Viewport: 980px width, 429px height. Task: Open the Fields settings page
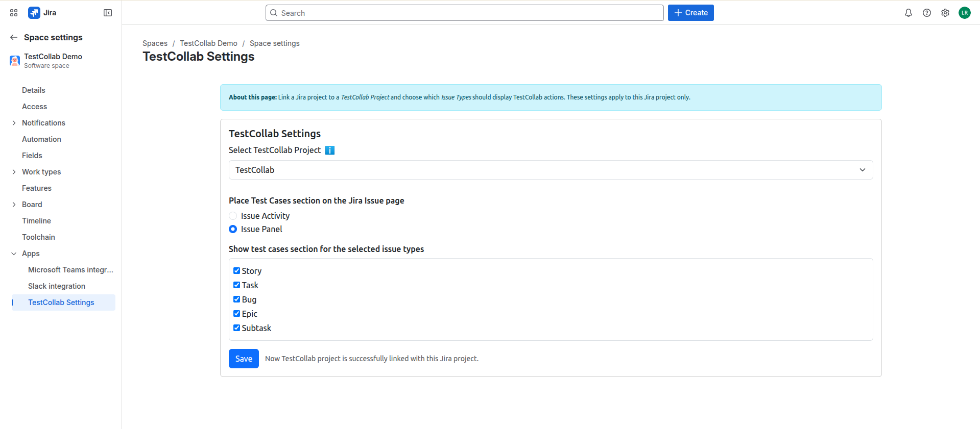point(32,156)
